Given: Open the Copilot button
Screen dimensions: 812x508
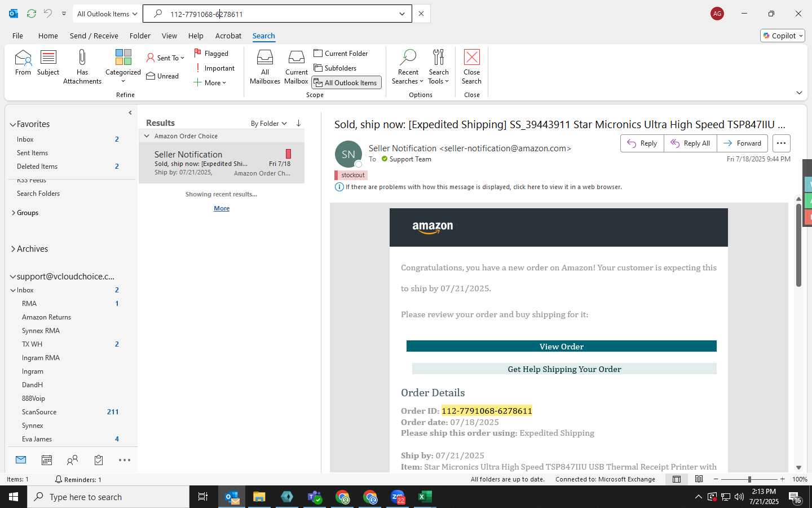Looking at the screenshot, I should coord(783,36).
